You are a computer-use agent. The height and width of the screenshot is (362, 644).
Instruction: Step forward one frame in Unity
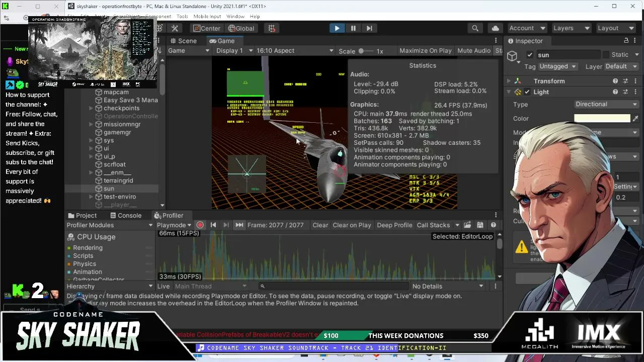click(369, 28)
